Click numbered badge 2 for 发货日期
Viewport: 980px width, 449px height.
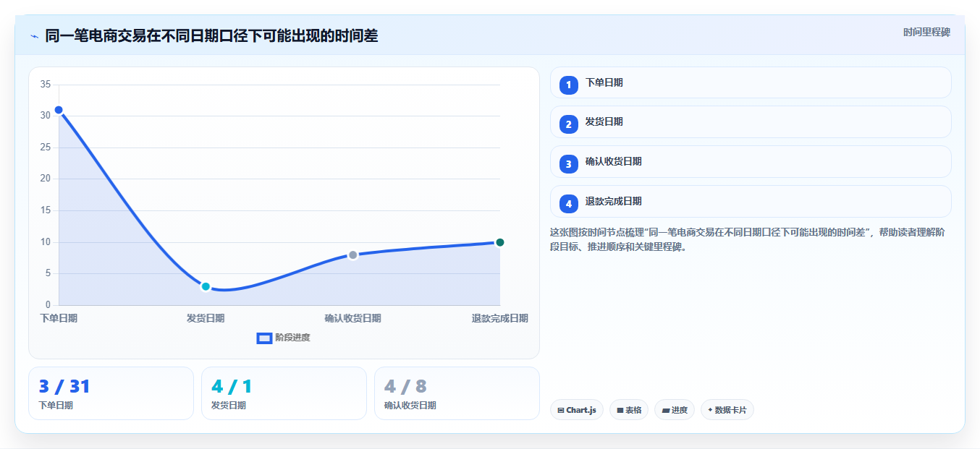[x=569, y=124]
